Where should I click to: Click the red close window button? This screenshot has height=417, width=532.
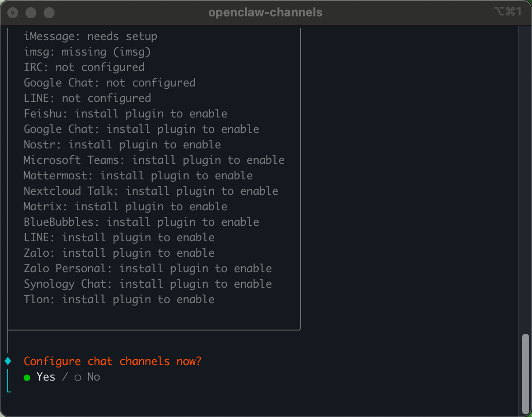(x=13, y=13)
